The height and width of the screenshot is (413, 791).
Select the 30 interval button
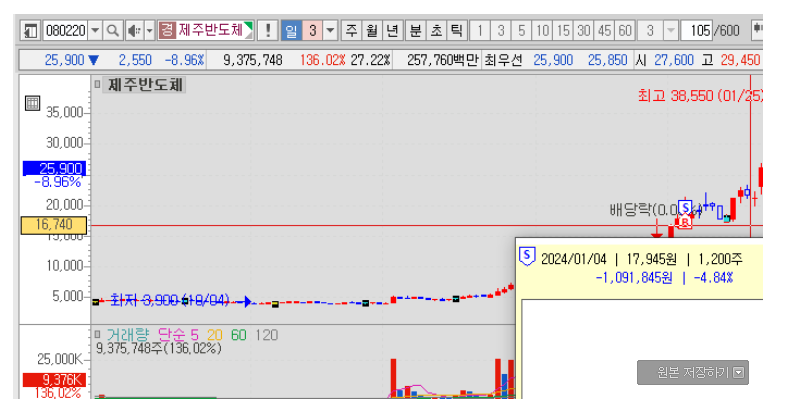(584, 31)
